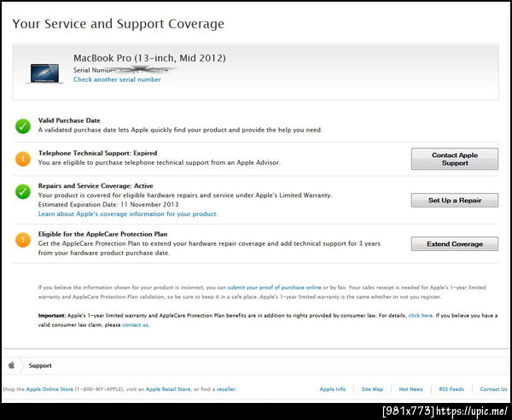The width and height of the screenshot is (512, 420).
Task: Open 'Learn about Apple's coverage information' link
Action: [128, 214]
